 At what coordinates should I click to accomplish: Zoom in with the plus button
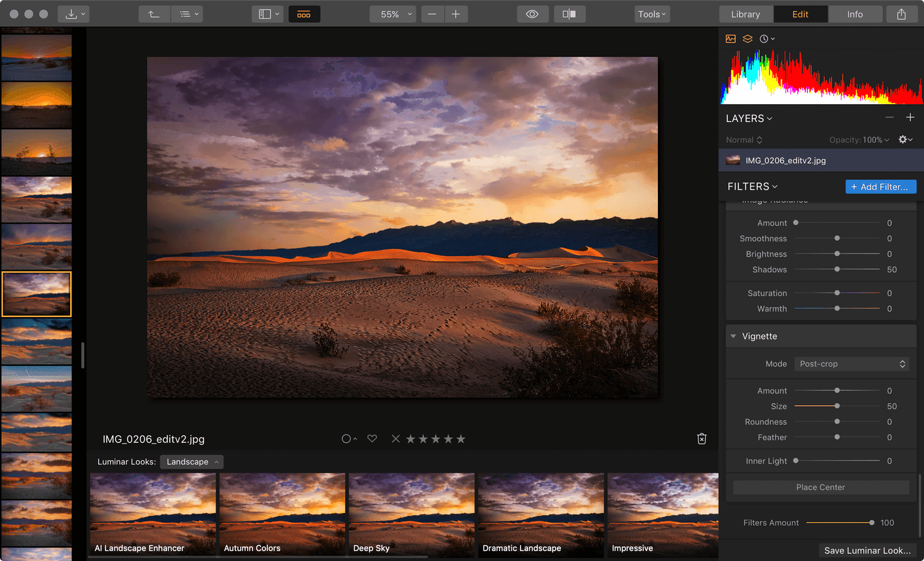456,14
